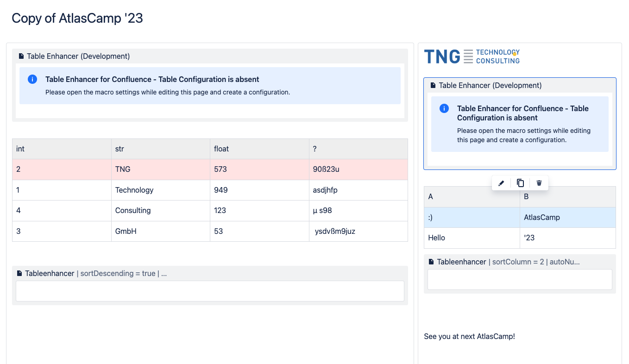Click inside Tableenhancer sortColumn macro body
The width and height of the screenshot is (629, 364).
coord(520,280)
